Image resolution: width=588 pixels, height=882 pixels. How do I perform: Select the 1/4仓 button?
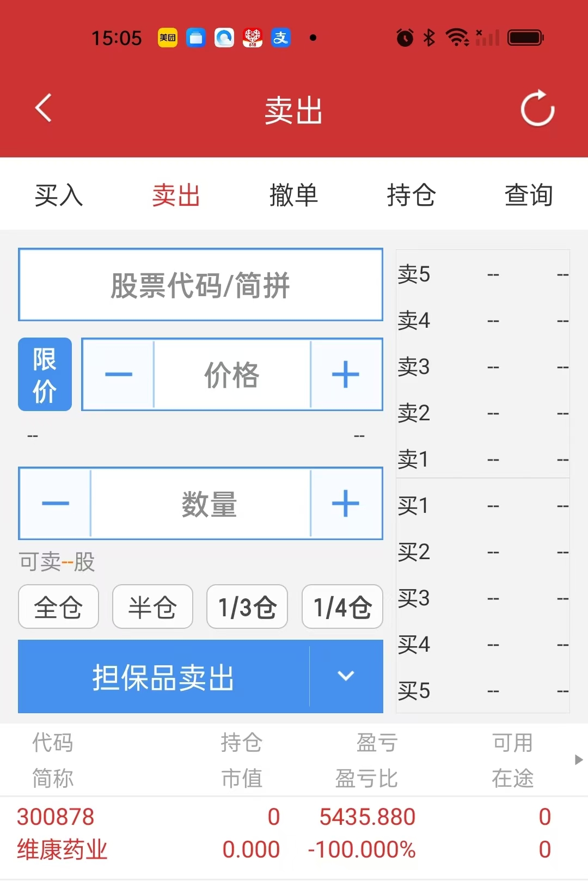342,607
